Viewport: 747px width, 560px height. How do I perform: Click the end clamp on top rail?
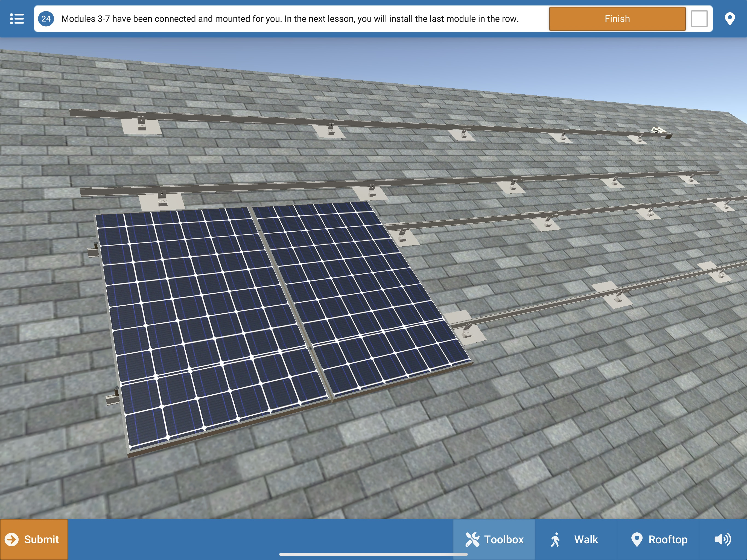click(658, 130)
